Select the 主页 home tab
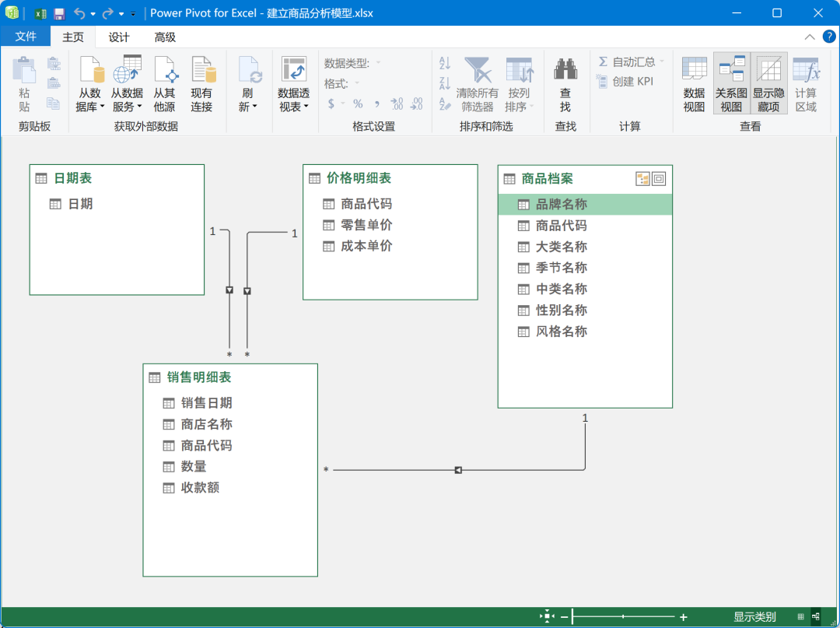 73,37
